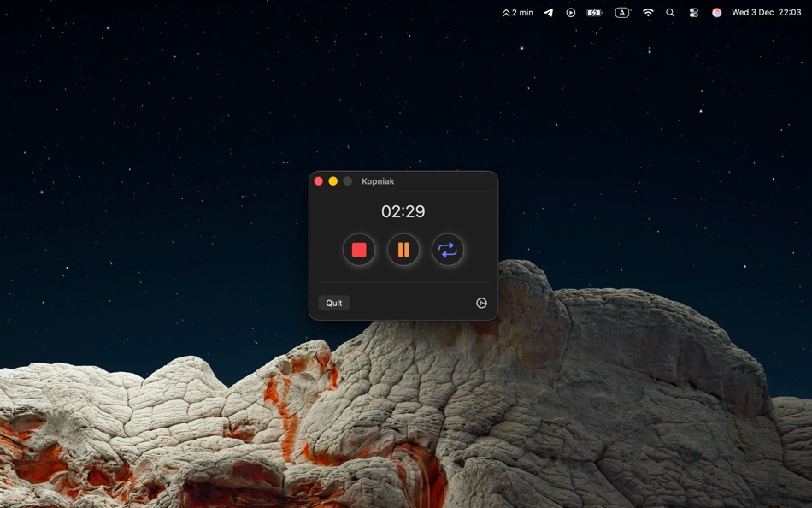Pause the running Kopniak timer
812x508 pixels.
(x=403, y=250)
